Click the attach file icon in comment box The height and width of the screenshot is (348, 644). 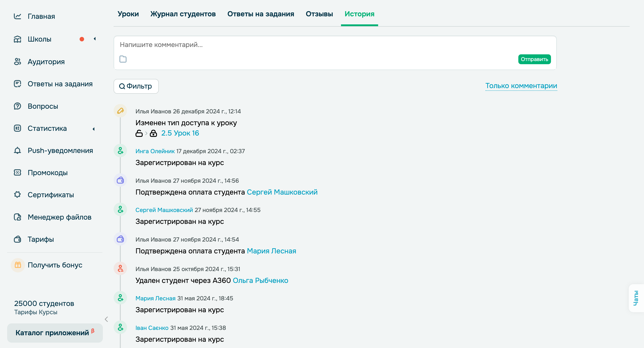point(123,59)
